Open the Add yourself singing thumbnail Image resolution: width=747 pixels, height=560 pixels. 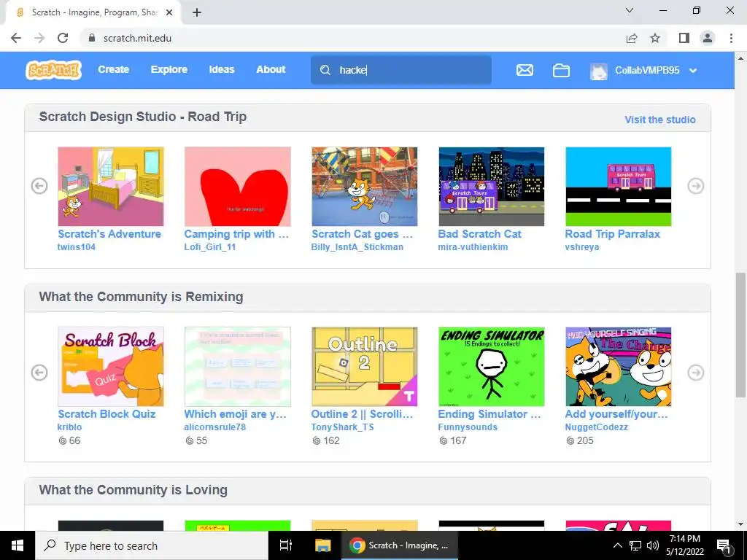click(x=619, y=367)
